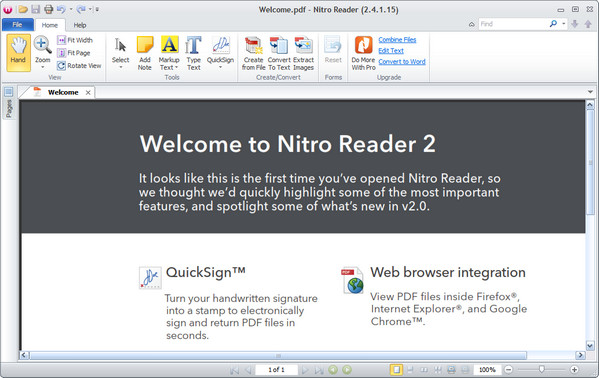Open the Combine Files link

[397, 40]
